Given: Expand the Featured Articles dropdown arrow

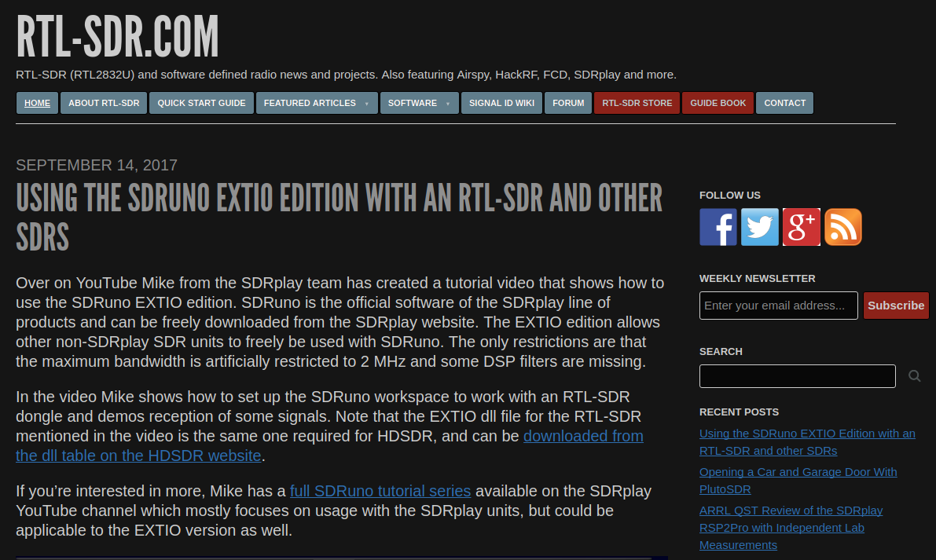Looking at the screenshot, I should click(x=366, y=104).
